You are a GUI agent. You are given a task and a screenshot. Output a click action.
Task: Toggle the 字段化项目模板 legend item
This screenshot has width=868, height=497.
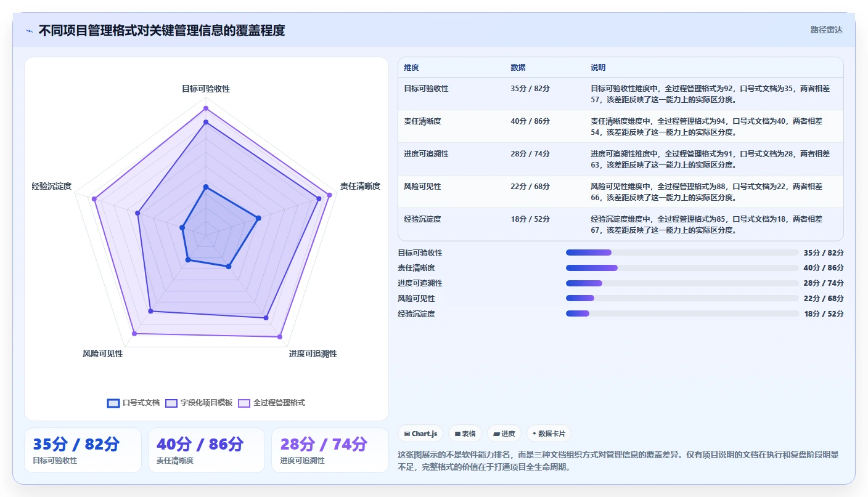[199, 403]
